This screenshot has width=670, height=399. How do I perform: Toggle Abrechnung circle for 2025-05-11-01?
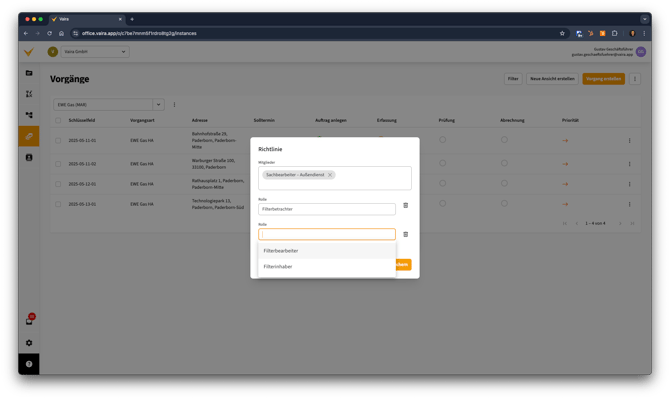click(504, 140)
